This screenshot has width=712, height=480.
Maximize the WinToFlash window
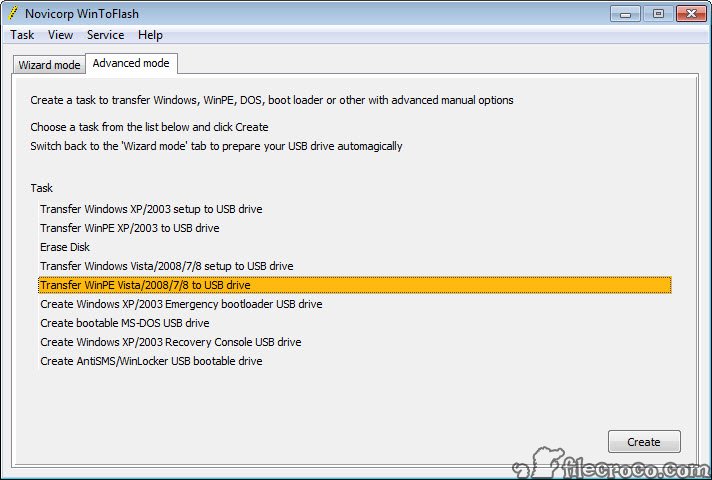(658, 14)
